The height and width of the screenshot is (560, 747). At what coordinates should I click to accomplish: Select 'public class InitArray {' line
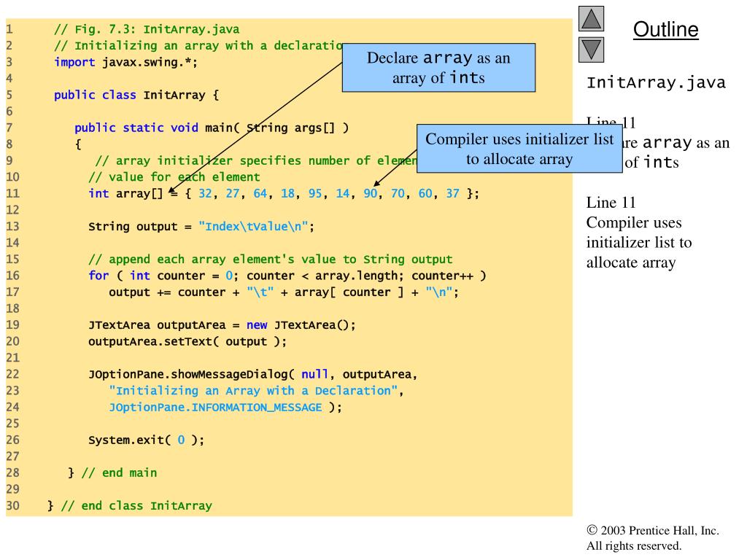136,96
